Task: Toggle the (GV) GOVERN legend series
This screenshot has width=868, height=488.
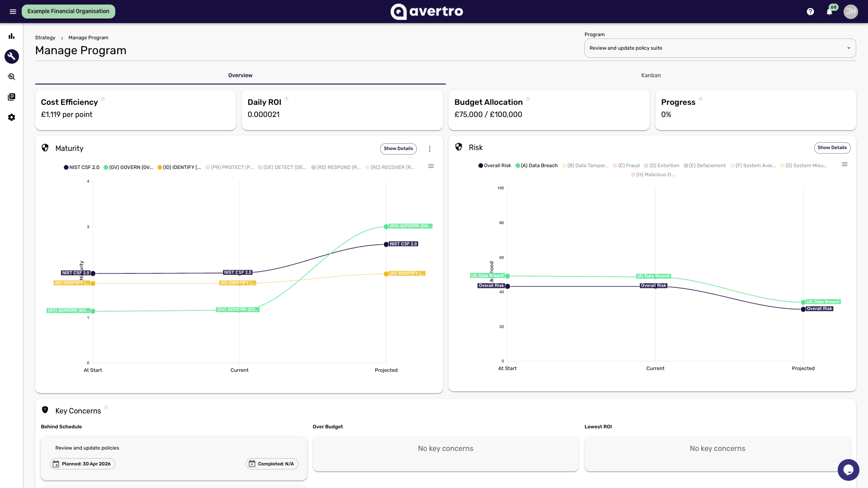Action: click(128, 168)
